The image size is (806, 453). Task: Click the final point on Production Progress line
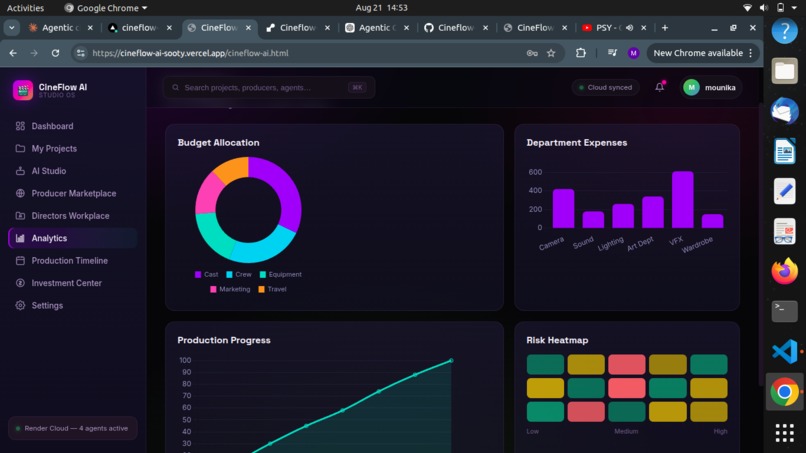(x=451, y=360)
